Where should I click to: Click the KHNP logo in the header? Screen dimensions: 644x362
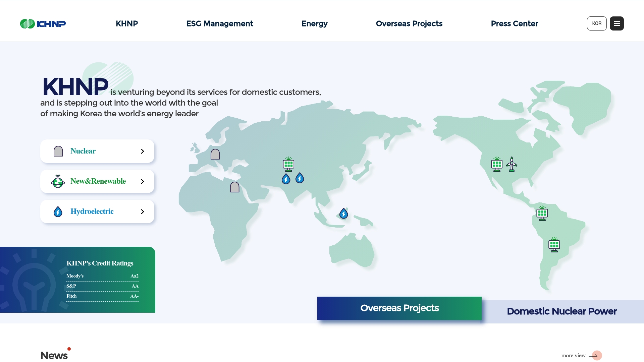point(43,24)
